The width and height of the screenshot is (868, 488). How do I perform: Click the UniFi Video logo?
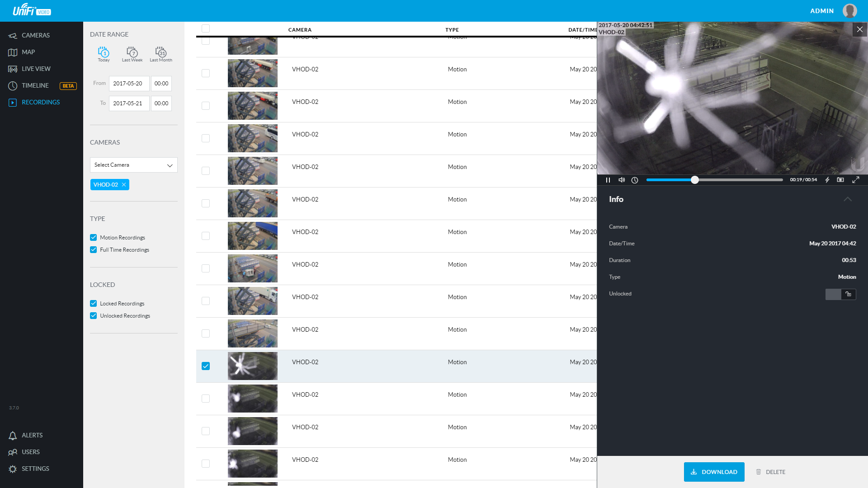[x=32, y=10]
